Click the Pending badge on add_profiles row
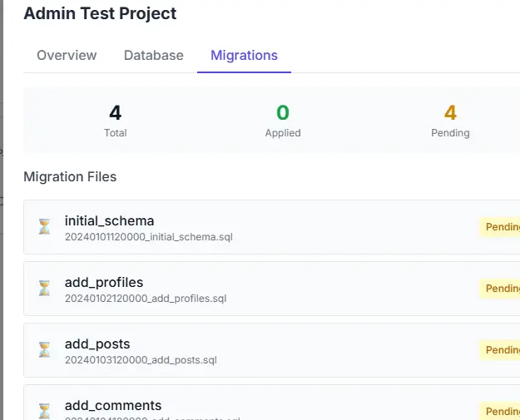The height and width of the screenshot is (420, 520). coord(499,289)
